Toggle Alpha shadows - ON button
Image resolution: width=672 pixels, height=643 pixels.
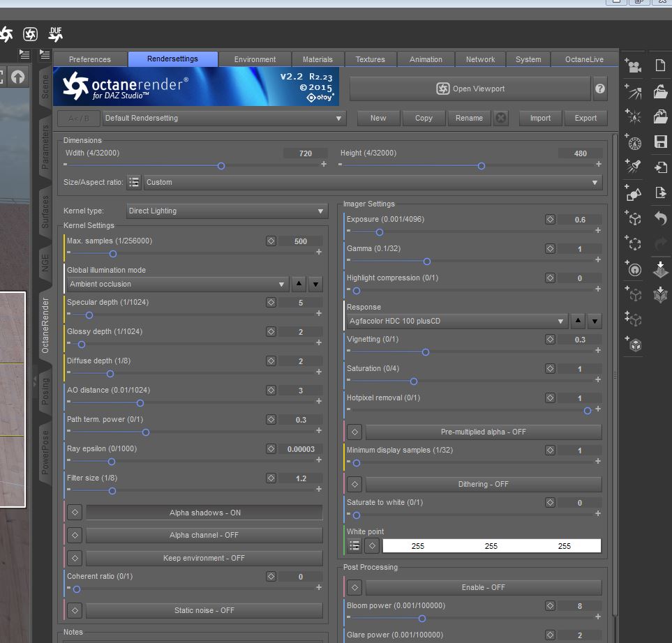coord(204,513)
